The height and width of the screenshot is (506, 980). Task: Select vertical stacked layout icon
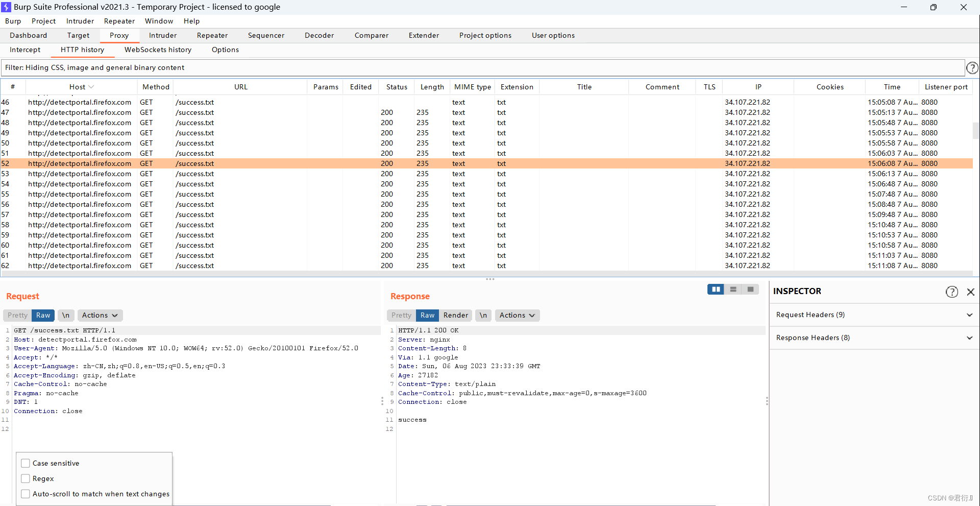[x=733, y=290]
